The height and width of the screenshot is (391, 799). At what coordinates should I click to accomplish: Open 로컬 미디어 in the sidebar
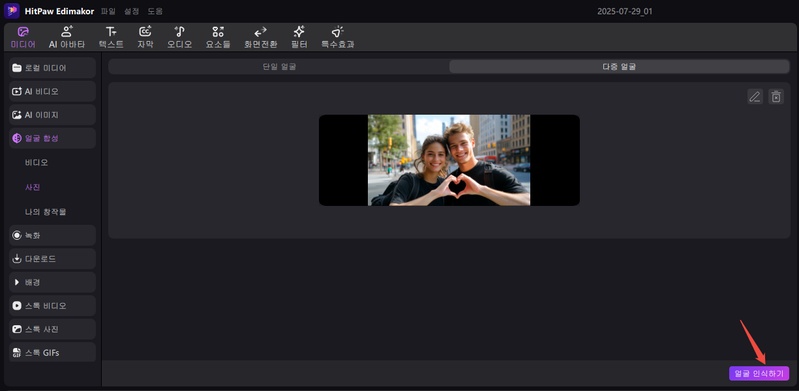point(52,68)
